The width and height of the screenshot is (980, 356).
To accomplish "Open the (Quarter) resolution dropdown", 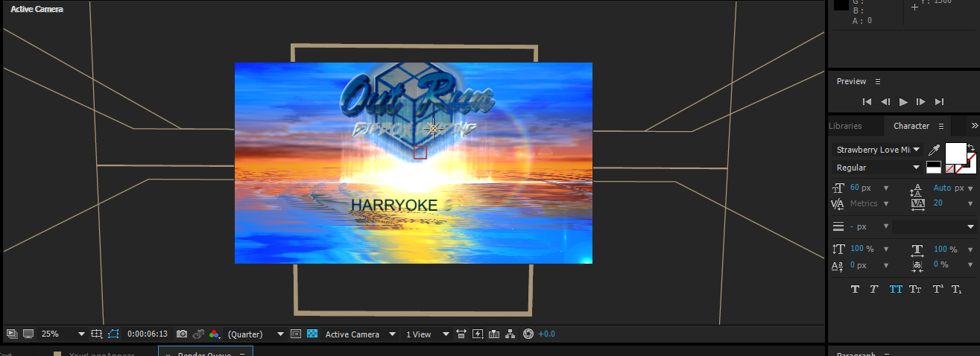I will pyautogui.click(x=256, y=334).
